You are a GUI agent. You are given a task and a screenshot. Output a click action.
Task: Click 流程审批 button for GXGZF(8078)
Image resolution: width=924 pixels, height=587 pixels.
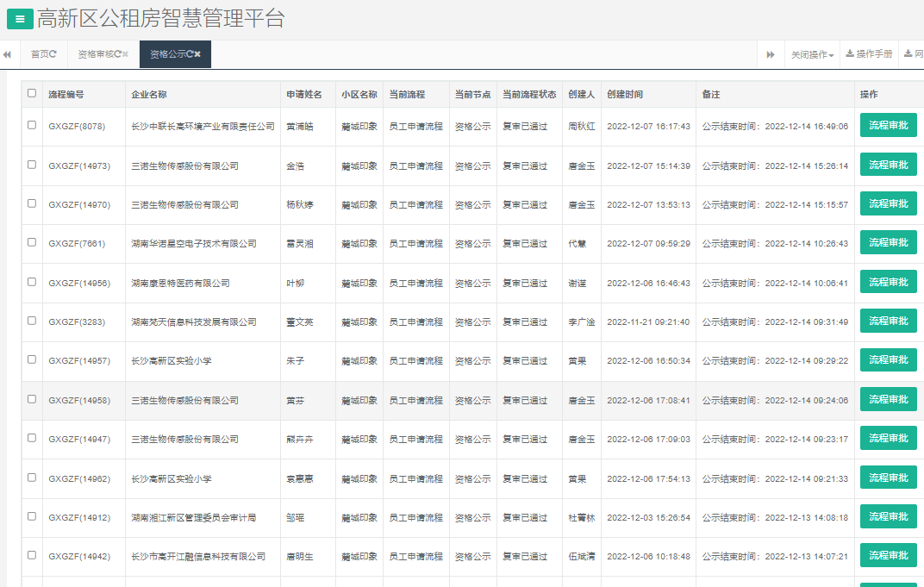[x=888, y=125]
